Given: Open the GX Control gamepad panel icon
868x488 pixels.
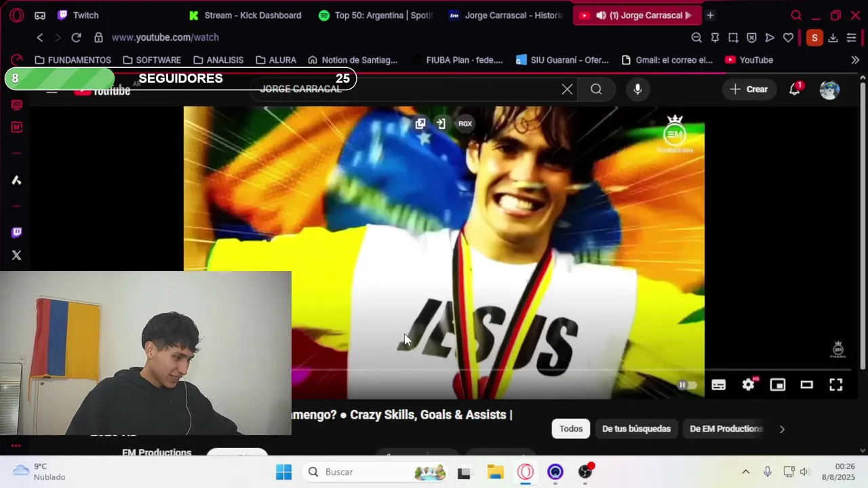Looking at the screenshot, I should [40, 15].
